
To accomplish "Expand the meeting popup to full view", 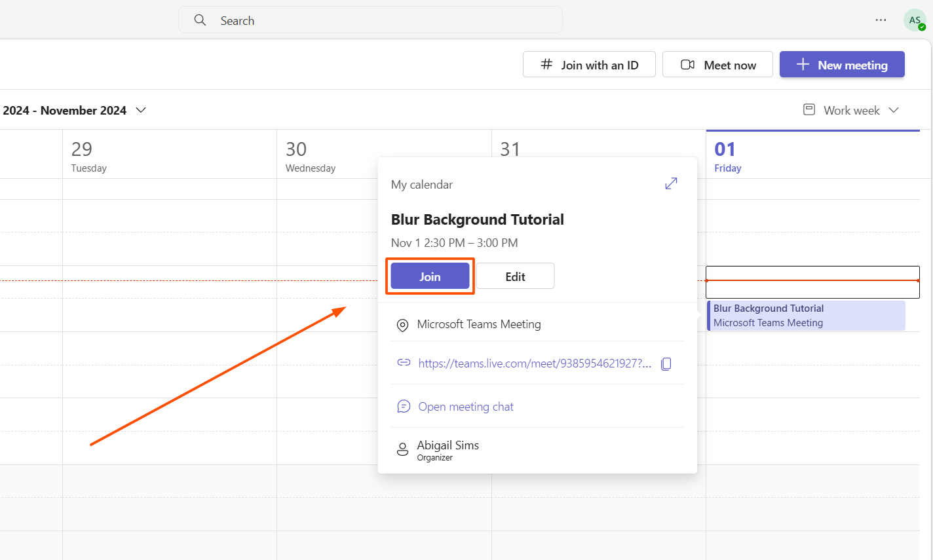I will pos(671,184).
